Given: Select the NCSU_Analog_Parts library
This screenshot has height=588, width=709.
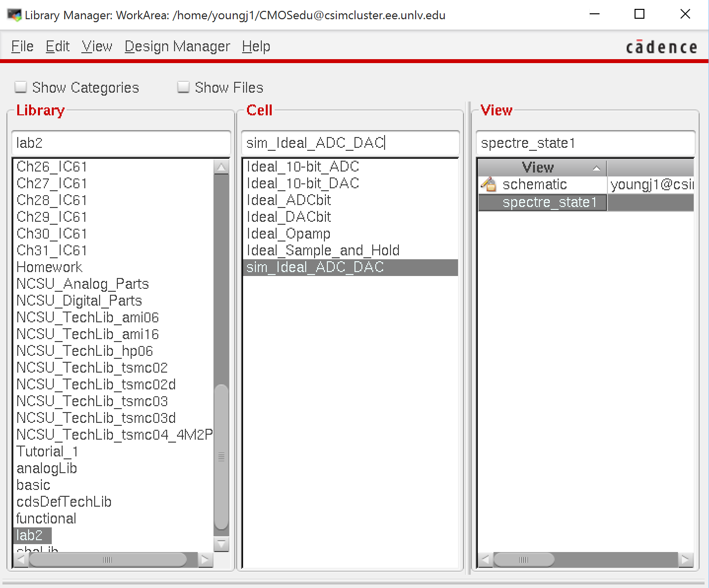Looking at the screenshot, I should [82, 284].
